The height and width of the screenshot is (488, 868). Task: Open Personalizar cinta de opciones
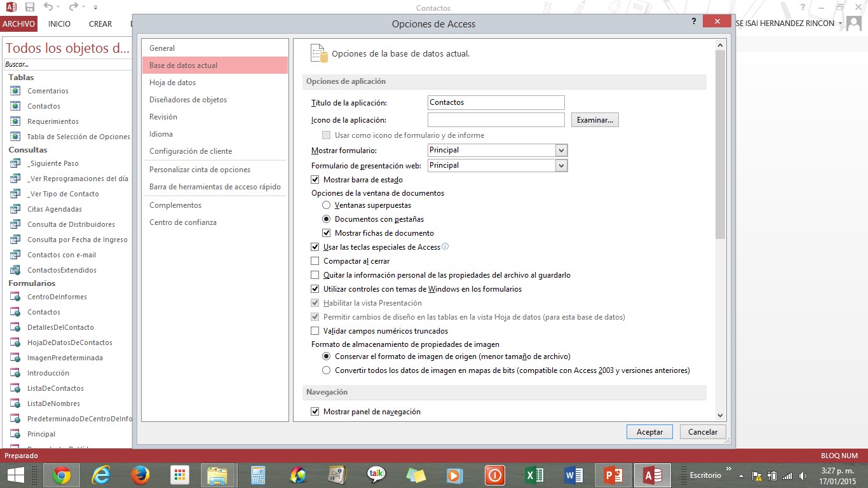(x=215, y=170)
